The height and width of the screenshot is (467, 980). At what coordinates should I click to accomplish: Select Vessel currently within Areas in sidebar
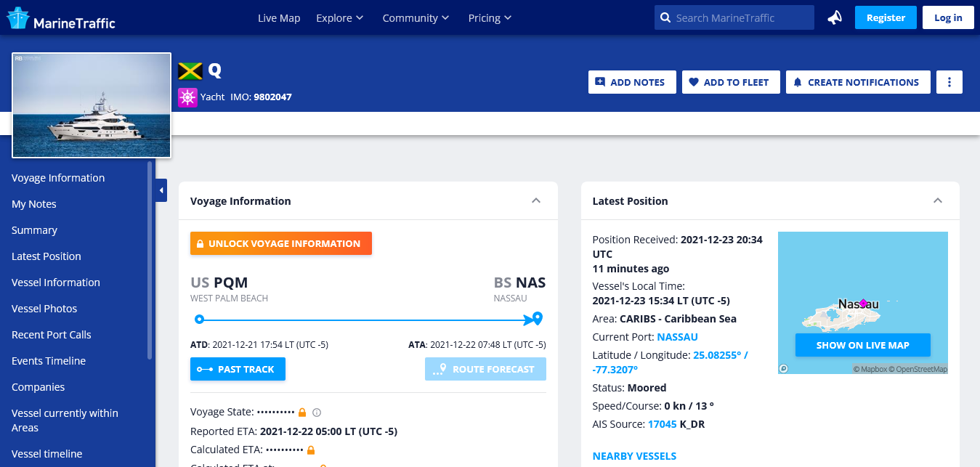65,421
